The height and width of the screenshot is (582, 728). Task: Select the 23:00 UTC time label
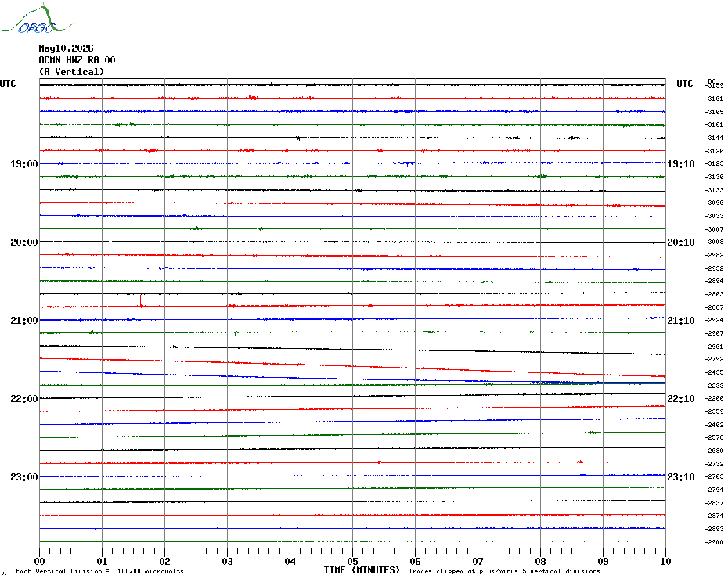(x=24, y=477)
